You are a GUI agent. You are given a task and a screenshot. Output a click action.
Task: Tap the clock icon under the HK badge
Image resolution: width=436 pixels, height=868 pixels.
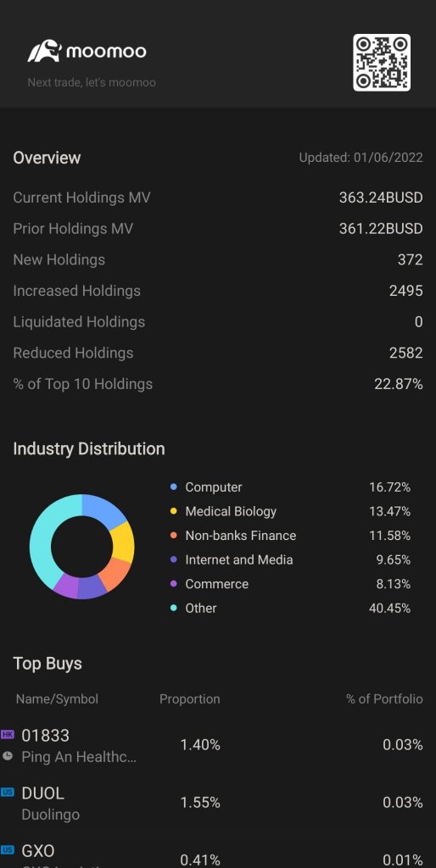7,755
